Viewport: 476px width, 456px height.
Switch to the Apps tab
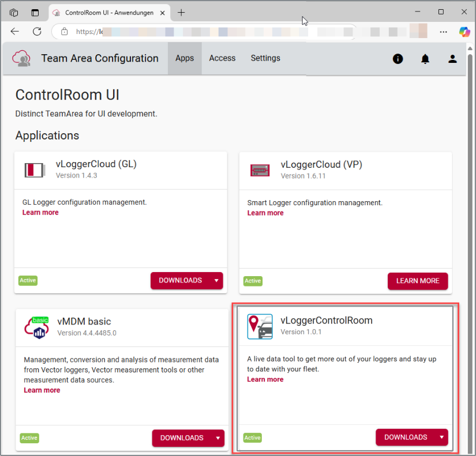(185, 58)
